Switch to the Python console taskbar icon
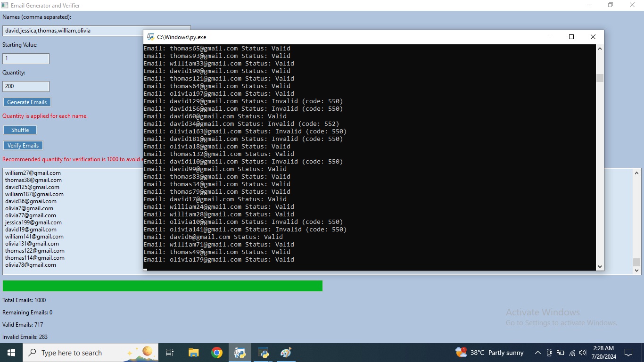 (x=263, y=353)
